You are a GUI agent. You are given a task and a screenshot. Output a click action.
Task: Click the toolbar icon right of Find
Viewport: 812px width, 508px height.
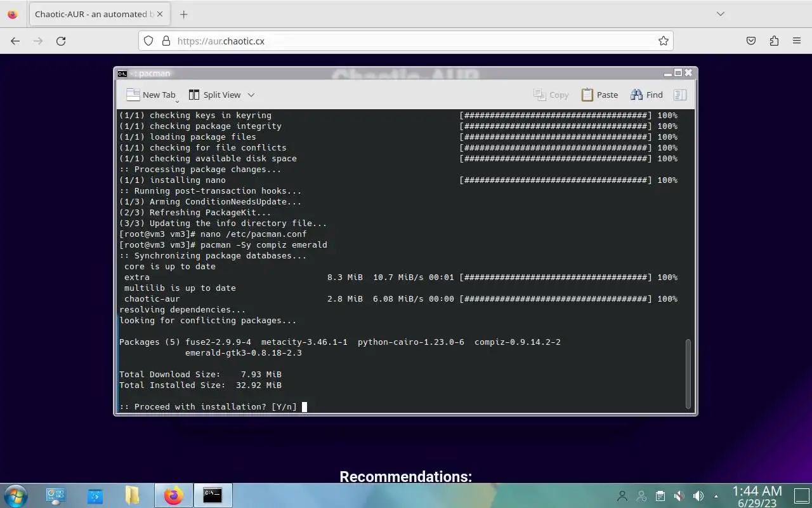pyautogui.click(x=680, y=95)
